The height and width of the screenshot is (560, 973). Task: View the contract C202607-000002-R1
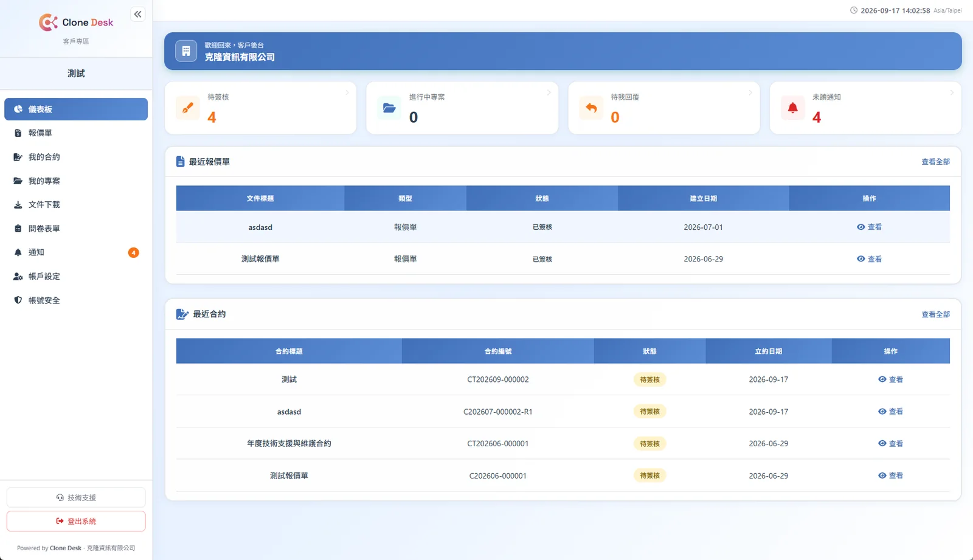890,412
